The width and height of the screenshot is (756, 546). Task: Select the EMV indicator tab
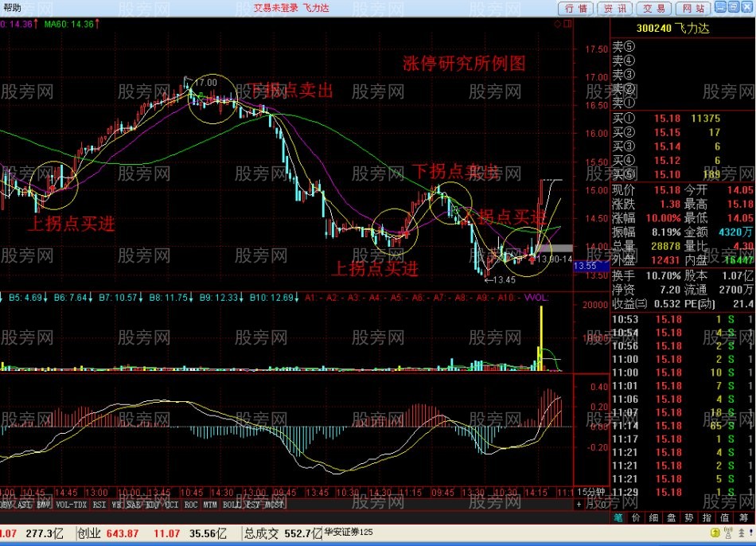(x=44, y=505)
